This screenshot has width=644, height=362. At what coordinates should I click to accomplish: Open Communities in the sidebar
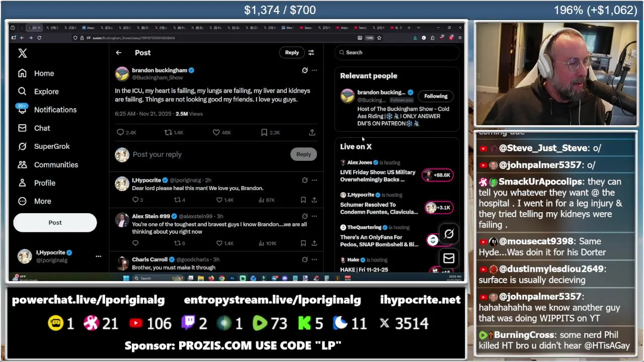click(48, 165)
